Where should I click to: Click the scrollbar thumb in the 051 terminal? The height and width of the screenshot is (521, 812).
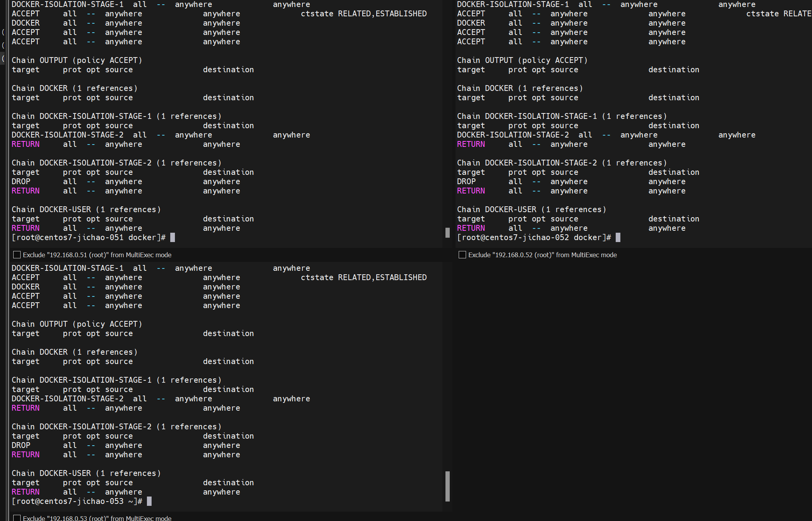(447, 233)
